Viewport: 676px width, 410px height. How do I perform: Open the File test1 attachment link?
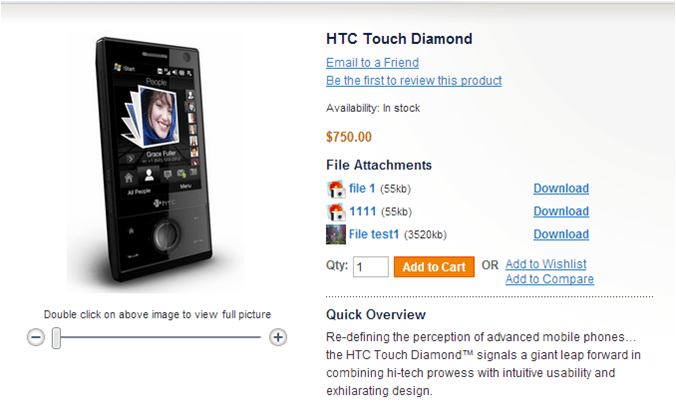tap(374, 234)
